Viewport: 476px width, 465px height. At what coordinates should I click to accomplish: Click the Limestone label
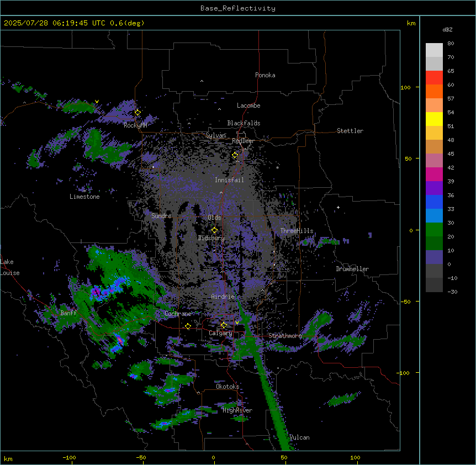point(84,197)
